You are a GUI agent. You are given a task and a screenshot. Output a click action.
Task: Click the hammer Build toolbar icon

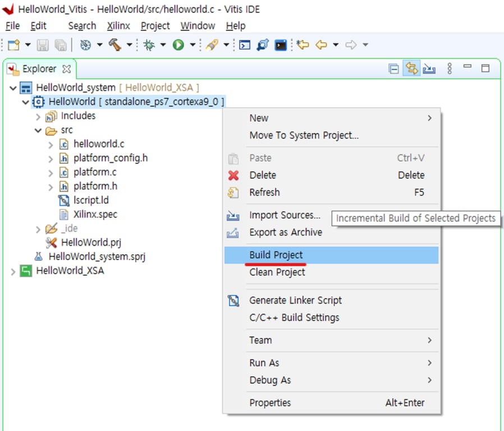tap(114, 45)
